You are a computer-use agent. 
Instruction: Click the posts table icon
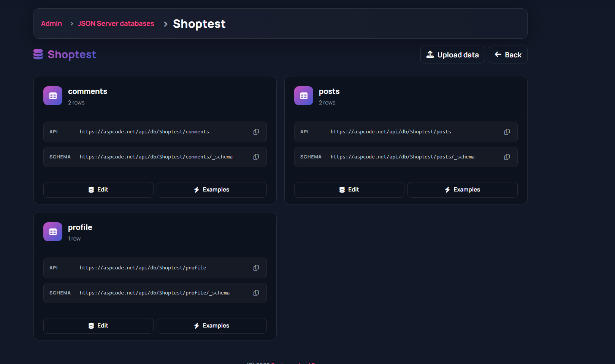pos(304,96)
